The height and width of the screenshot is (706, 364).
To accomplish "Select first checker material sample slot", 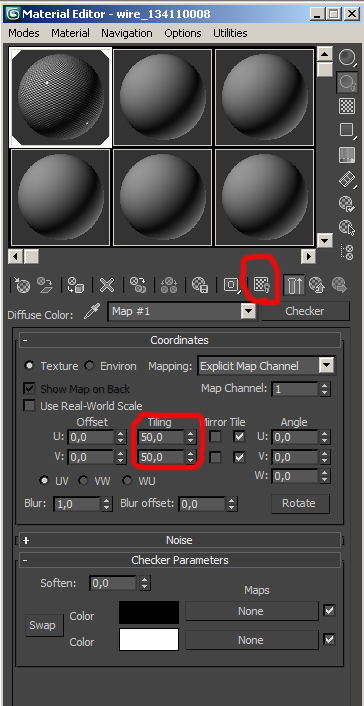I will [60, 97].
